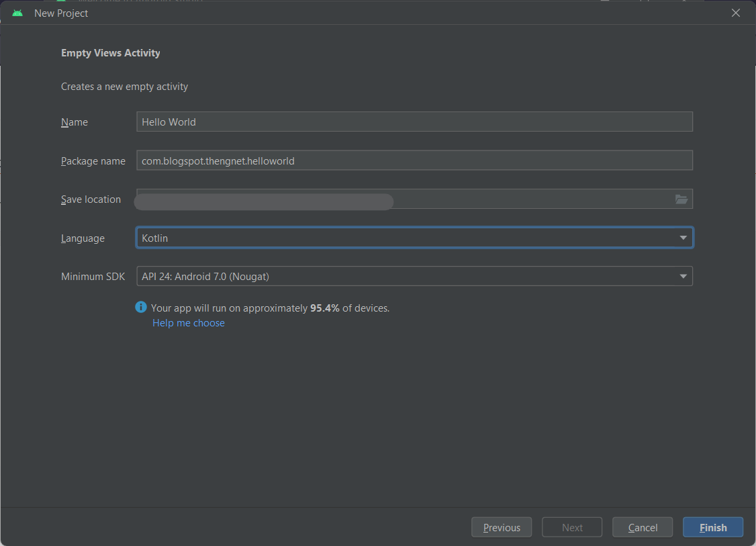Image resolution: width=756 pixels, height=546 pixels.
Task: Click the Language label
Action: pyautogui.click(x=83, y=238)
